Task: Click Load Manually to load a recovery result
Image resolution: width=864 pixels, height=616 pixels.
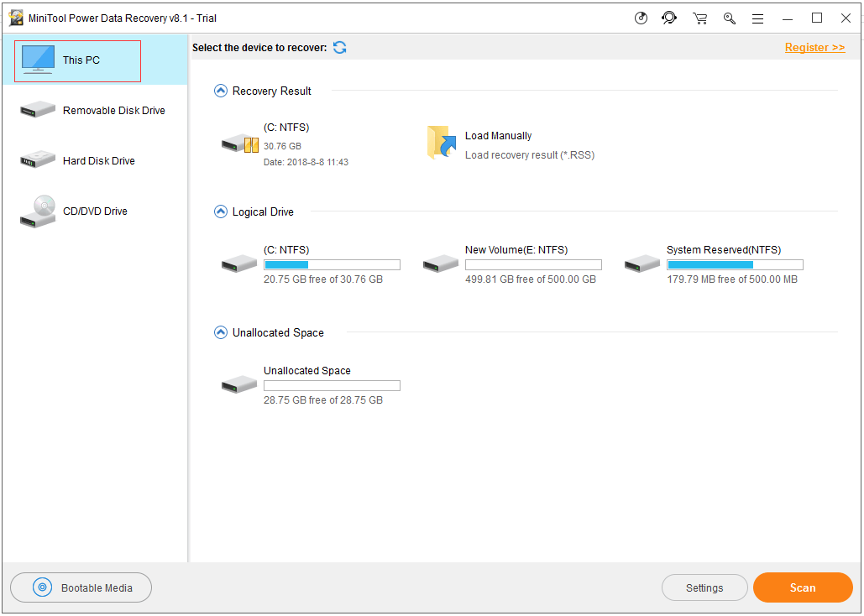Action: click(498, 135)
